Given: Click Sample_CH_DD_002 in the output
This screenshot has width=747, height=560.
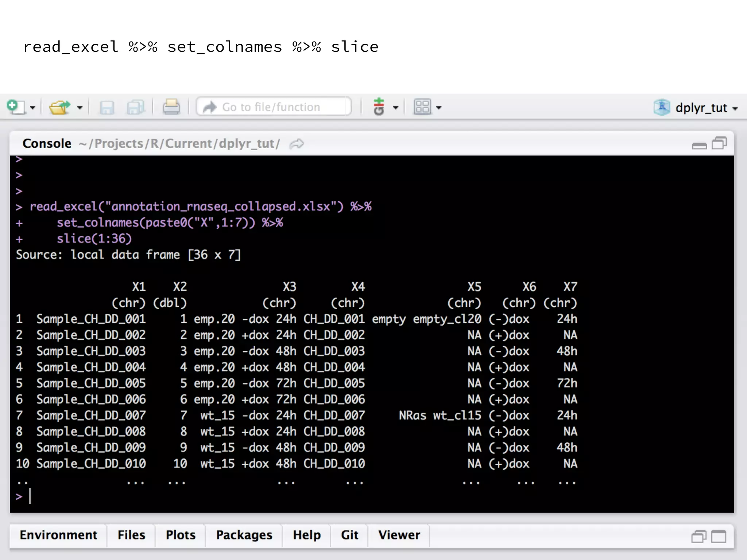Looking at the screenshot, I should (x=91, y=335).
